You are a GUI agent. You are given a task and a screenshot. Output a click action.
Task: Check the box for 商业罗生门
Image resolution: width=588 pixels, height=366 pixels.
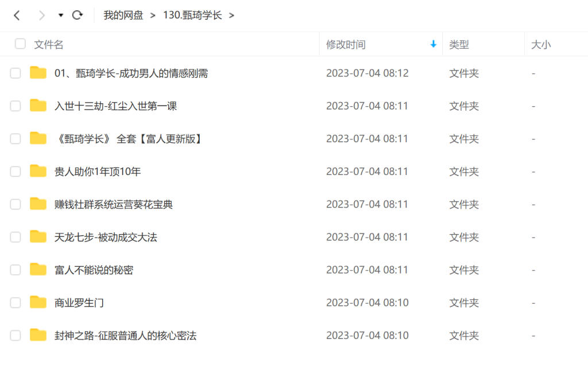(16, 303)
